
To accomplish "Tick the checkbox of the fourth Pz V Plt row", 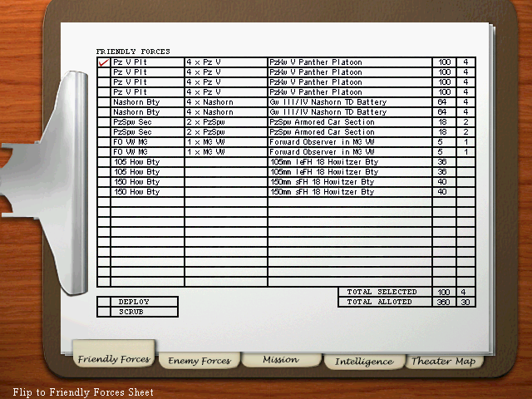I will click(x=103, y=92).
